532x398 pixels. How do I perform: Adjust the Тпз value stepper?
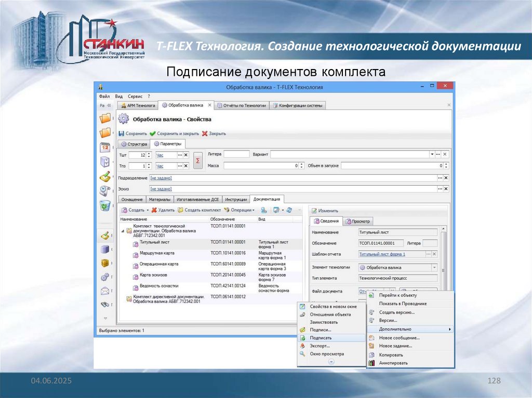149,166
